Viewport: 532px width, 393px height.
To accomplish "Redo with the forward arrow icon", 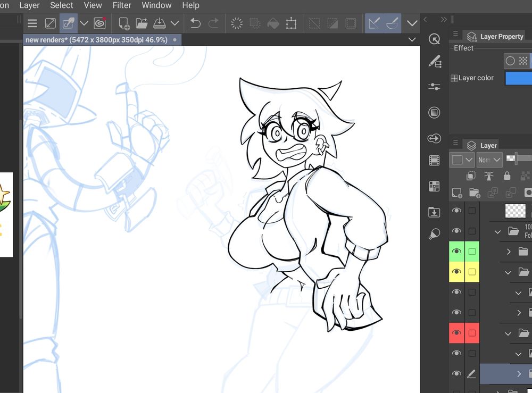I will point(213,23).
